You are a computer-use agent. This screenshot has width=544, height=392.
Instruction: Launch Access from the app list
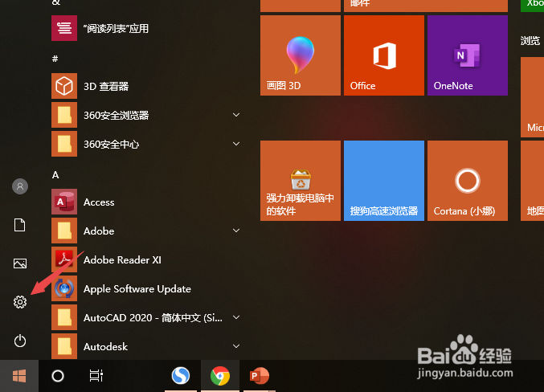click(145, 202)
